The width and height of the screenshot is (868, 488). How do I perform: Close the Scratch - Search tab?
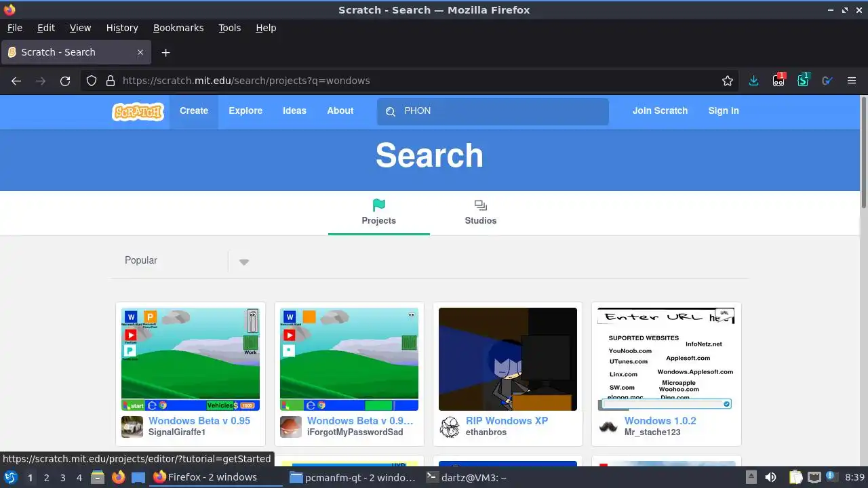coord(140,52)
